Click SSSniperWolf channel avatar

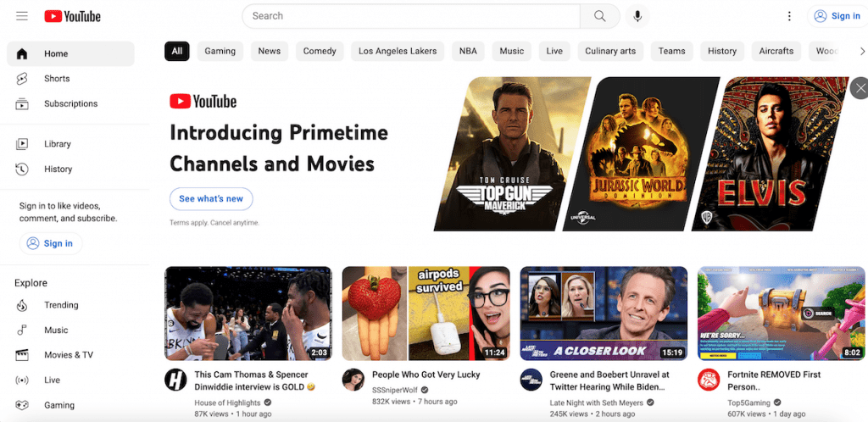tap(353, 380)
